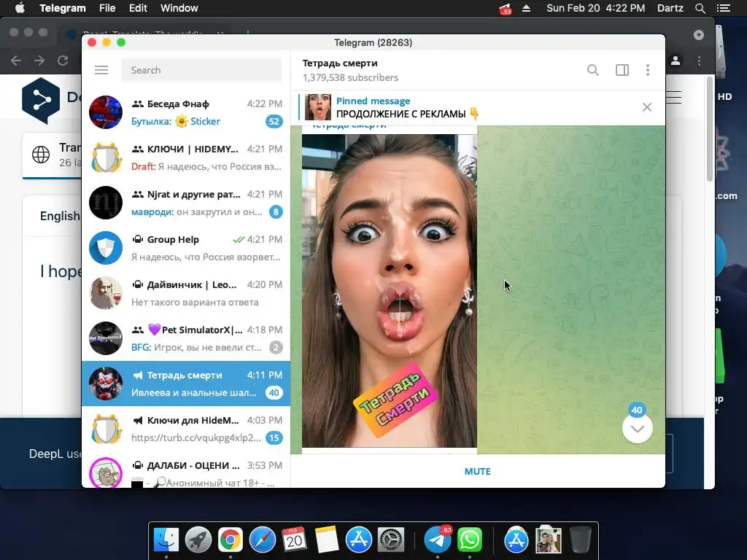Open System Preferences from the Dock
The image size is (747, 560).
point(391,540)
